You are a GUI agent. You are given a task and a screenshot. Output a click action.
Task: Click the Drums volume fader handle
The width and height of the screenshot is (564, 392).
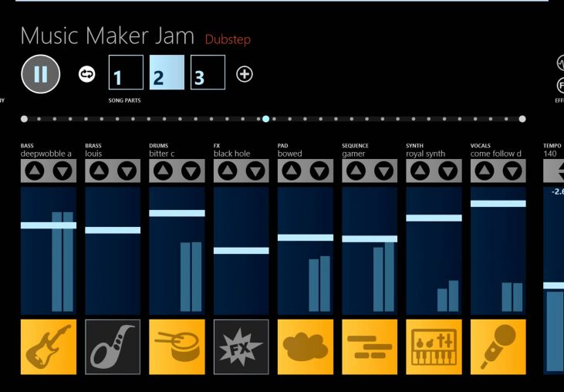(x=177, y=213)
